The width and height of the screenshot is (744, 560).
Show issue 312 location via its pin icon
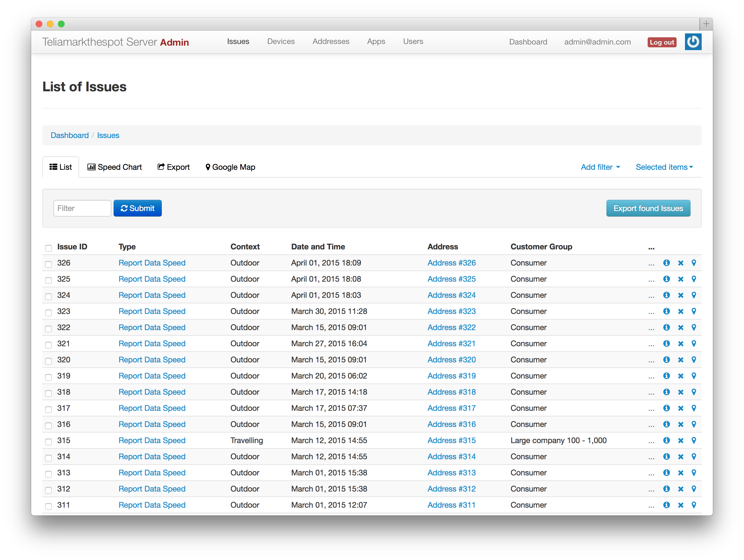[x=694, y=489]
